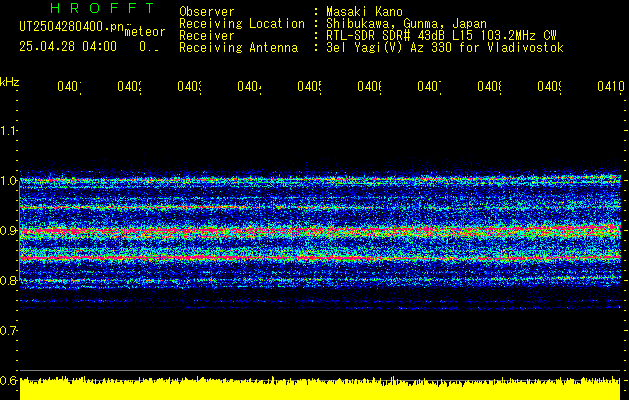Image resolution: width=629 pixels, height=400 pixels.
Task: Click the 0404 time axis marker
Action: click(x=249, y=86)
